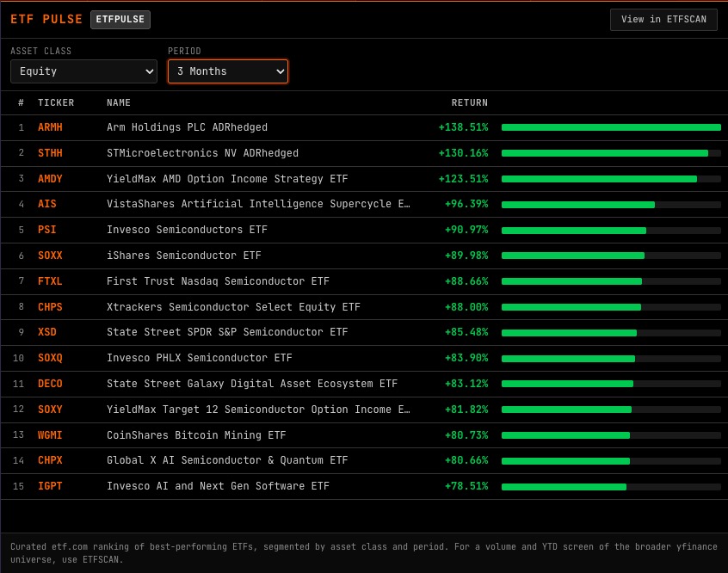Click CoinShares Bitcoin Mining ETF name
This screenshot has width=728, height=573.
(196, 435)
